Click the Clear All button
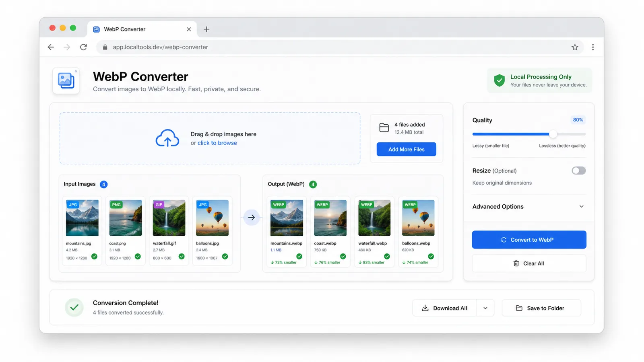Viewport: 644px width, 362px height. tap(529, 263)
